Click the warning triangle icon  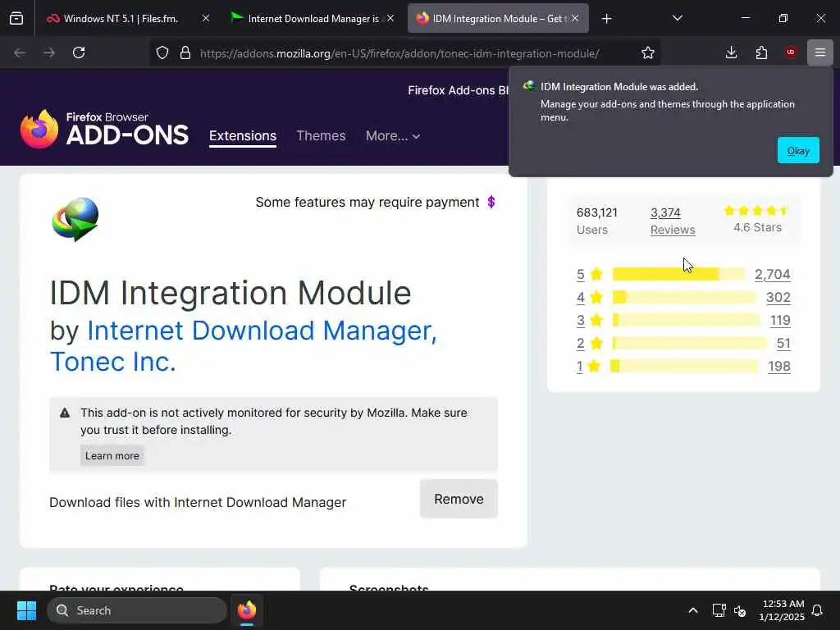(65, 413)
